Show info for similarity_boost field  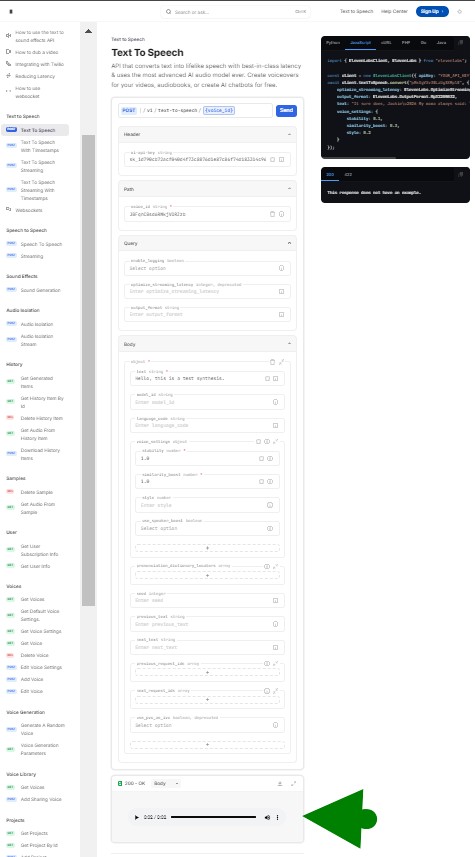pyautogui.click(x=269, y=482)
